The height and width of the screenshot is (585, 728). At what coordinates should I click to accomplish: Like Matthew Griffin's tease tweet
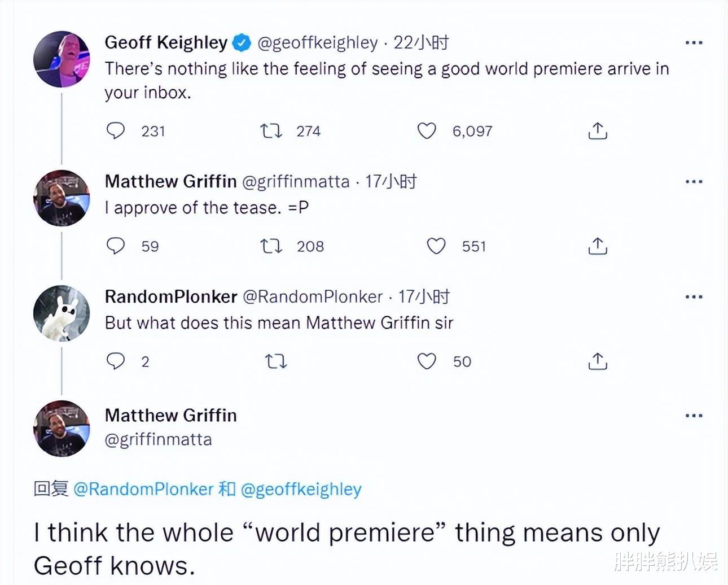[436, 246]
